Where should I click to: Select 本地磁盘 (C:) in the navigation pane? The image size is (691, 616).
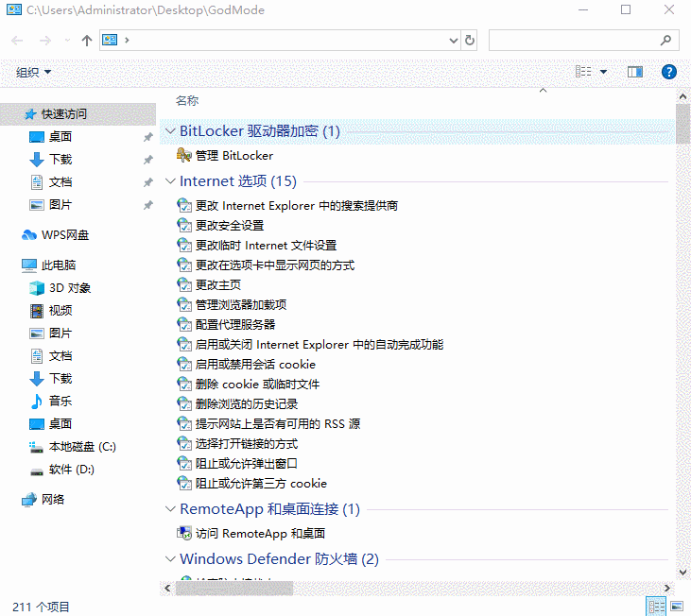pos(82,447)
